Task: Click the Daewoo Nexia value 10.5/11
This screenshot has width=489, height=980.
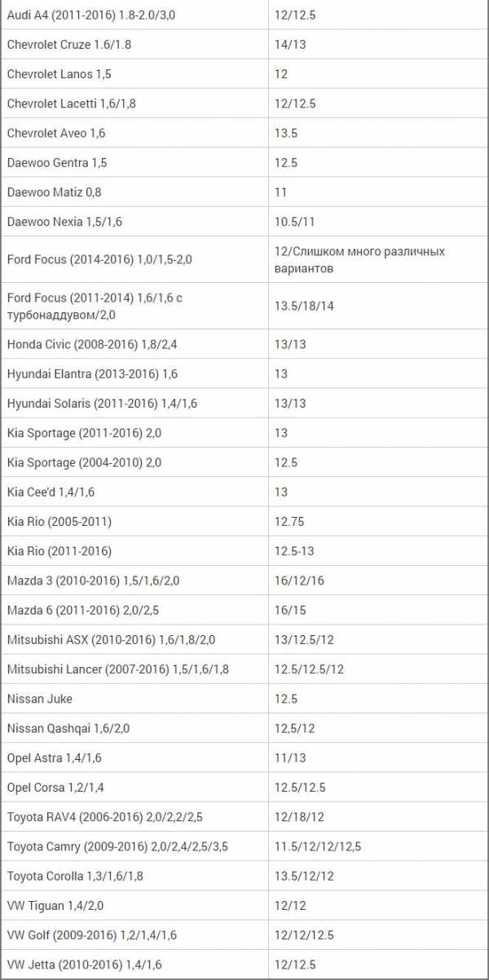Action: (x=295, y=222)
